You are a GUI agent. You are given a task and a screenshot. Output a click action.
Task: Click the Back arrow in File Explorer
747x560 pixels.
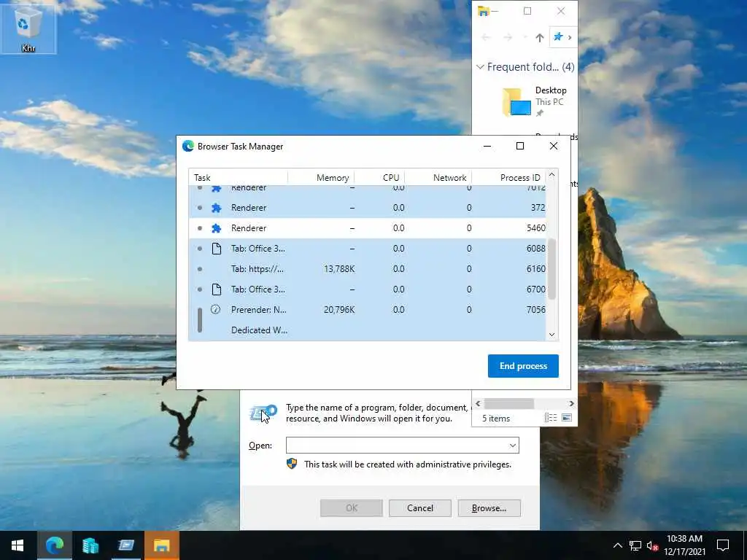(x=485, y=38)
